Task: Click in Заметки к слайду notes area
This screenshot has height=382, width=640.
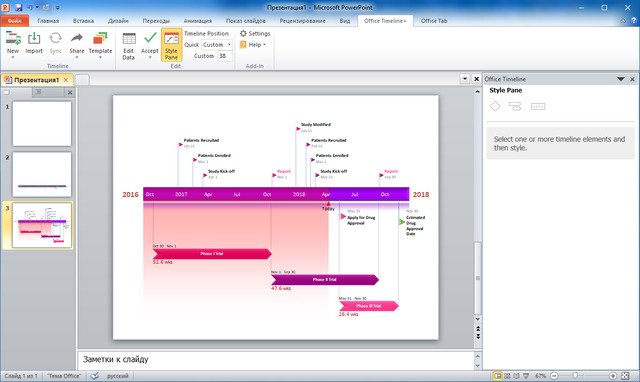Action: [x=276, y=360]
